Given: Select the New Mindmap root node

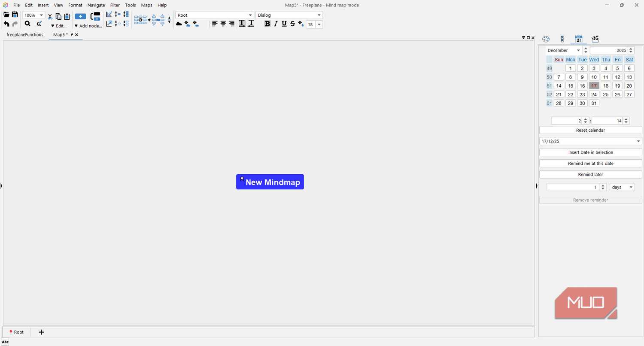Looking at the screenshot, I should (x=270, y=182).
